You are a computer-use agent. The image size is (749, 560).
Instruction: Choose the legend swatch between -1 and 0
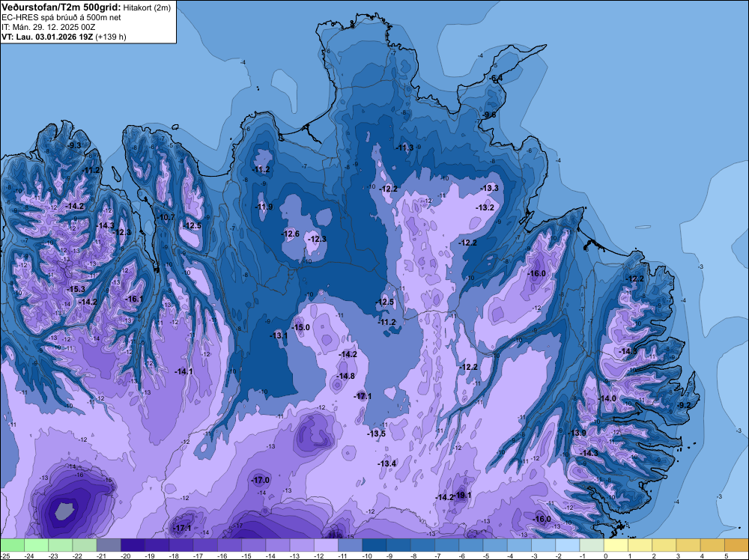(x=592, y=545)
